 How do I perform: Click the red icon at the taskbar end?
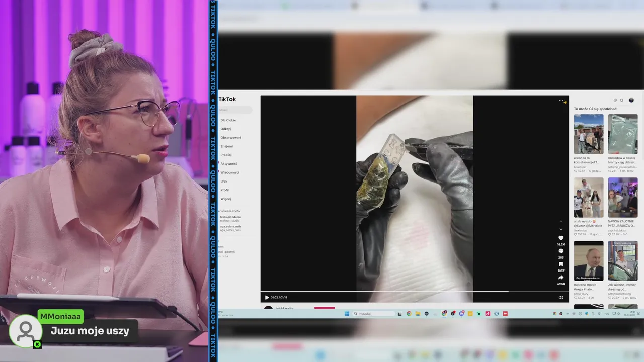point(505,314)
